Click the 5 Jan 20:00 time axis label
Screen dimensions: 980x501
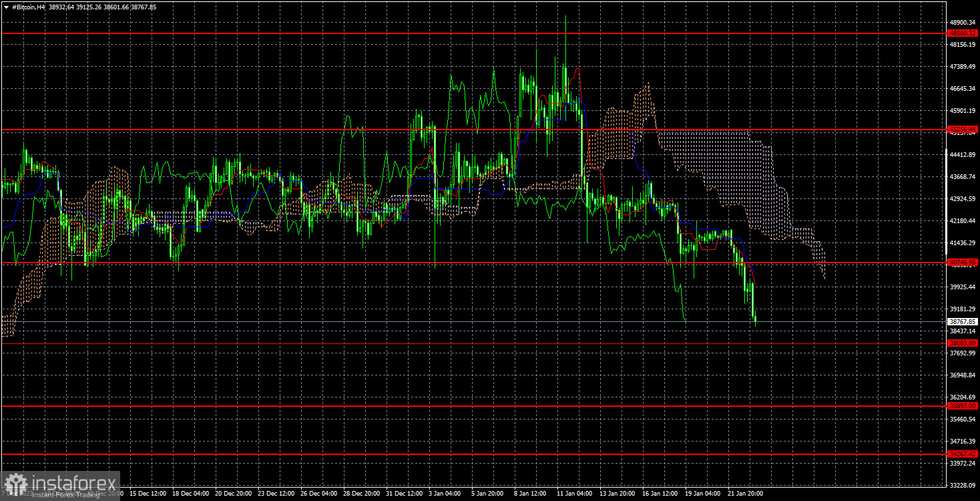tap(487, 494)
